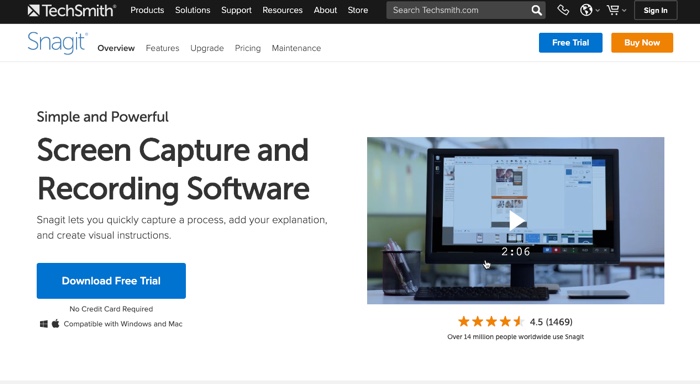Click the Apple logo icon
The width and height of the screenshot is (700, 384).
[55, 323]
